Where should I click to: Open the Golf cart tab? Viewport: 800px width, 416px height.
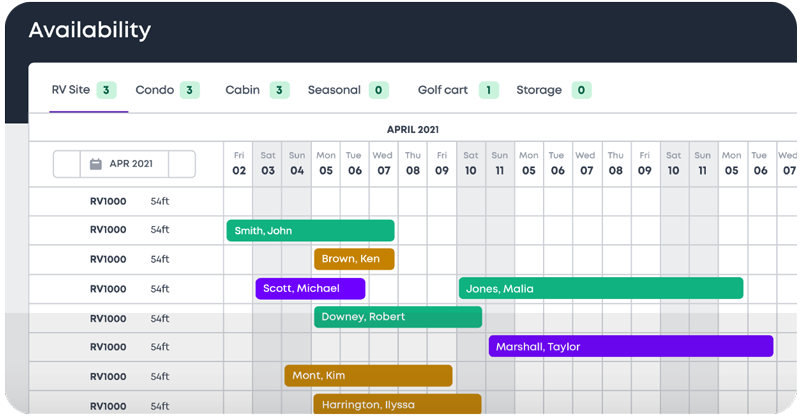tap(458, 90)
